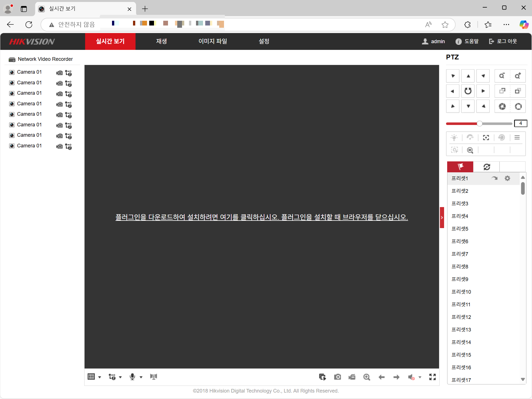Click the plugin download link in video area
Viewport: 532px width, 399px height.
(x=262, y=217)
